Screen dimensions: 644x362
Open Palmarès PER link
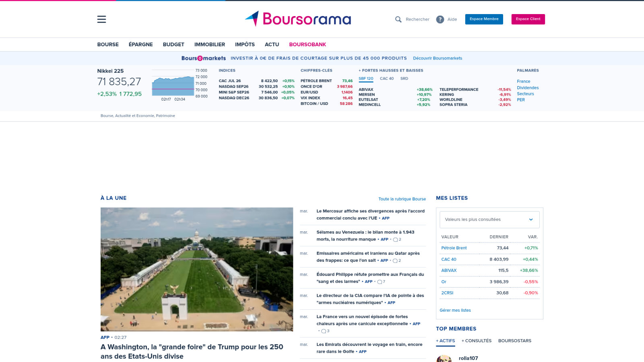tap(521, 100)
